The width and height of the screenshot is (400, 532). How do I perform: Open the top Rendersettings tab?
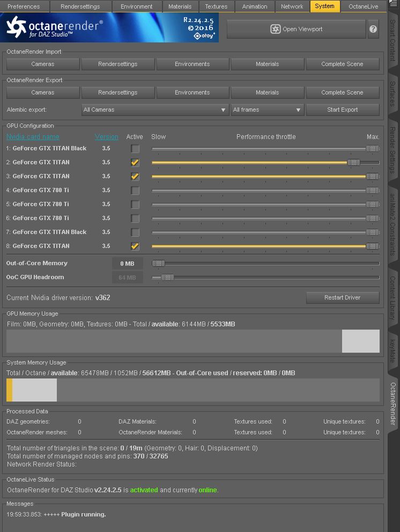[x=80, y=6]
